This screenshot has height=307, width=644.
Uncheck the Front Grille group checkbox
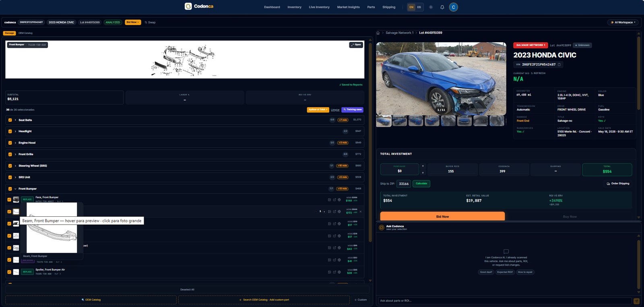(10, 154)
